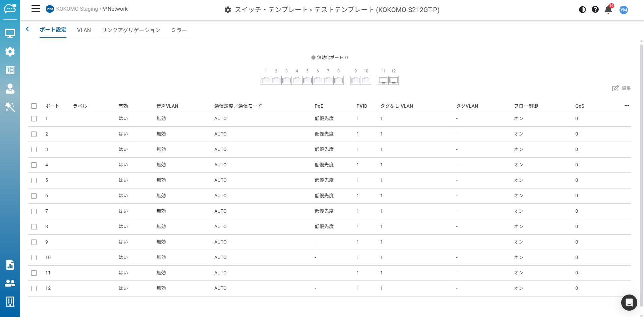The height and width of the screenshot is (317, 644).
Task: Open the hamburger navigation menu
Action: click(36, 9)
